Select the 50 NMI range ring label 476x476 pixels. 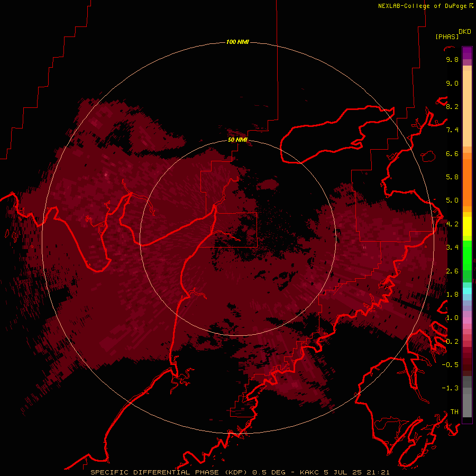237,140
